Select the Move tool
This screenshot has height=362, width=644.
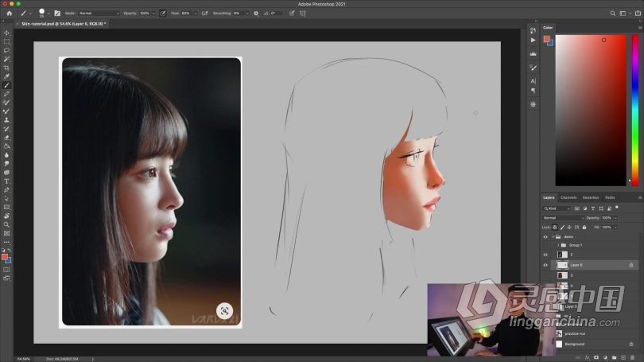pos(6,33)
